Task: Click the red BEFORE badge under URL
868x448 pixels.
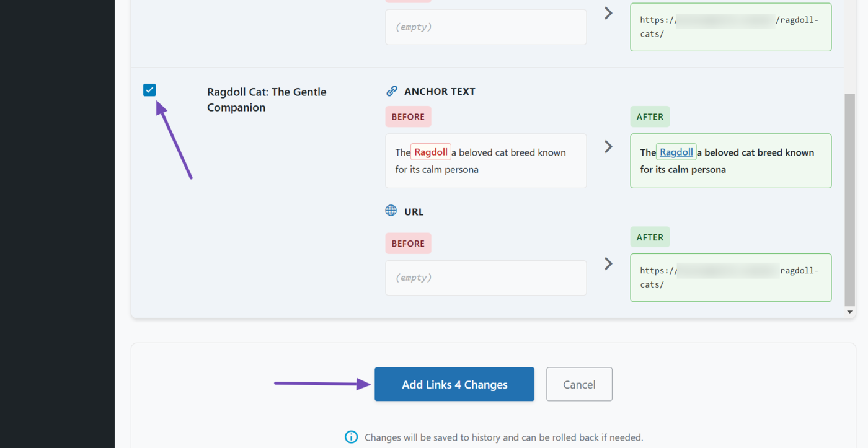Action: pyautogui.click(x=408, y=244)
